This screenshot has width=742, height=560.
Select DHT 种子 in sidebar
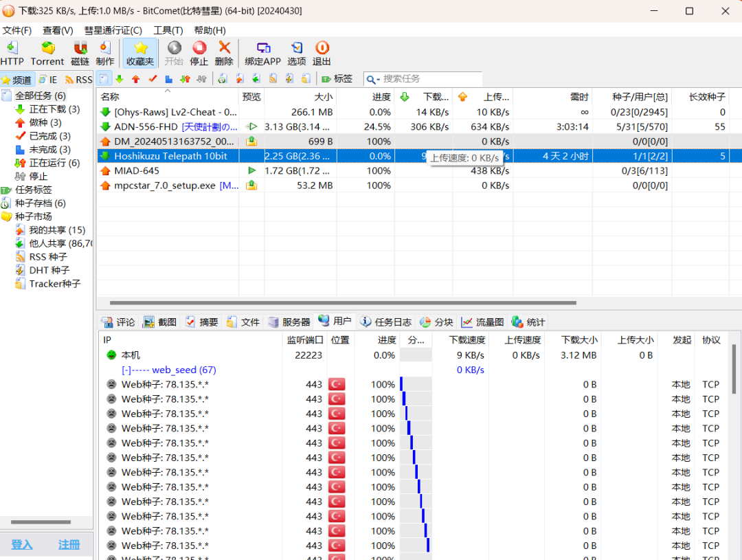tap(49, 270)
